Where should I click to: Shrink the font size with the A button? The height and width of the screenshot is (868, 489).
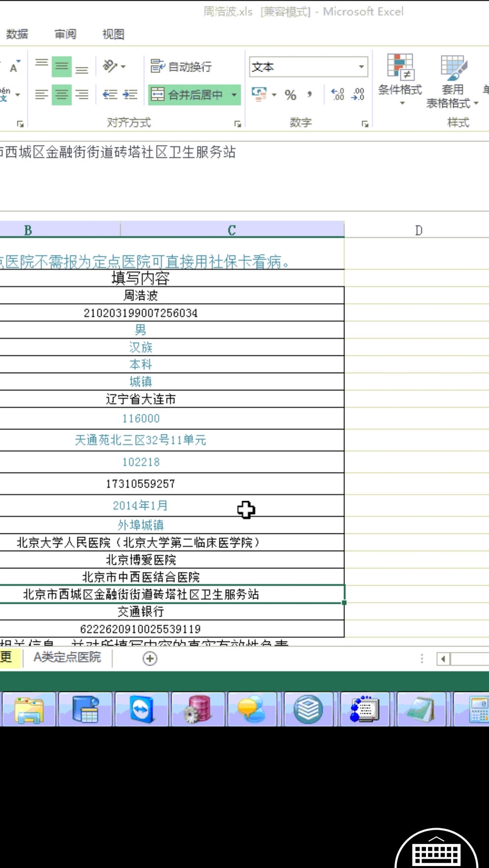(x=14, y=66)
